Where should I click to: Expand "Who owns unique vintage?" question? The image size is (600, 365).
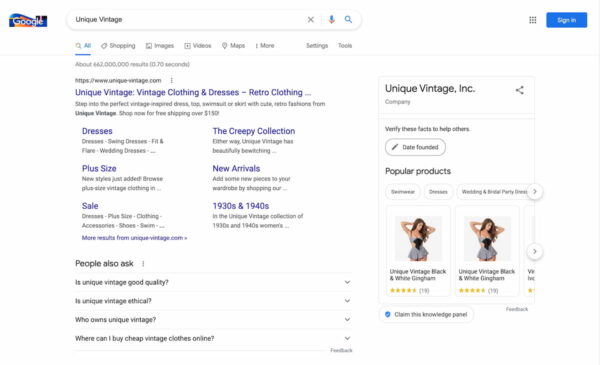213,319
